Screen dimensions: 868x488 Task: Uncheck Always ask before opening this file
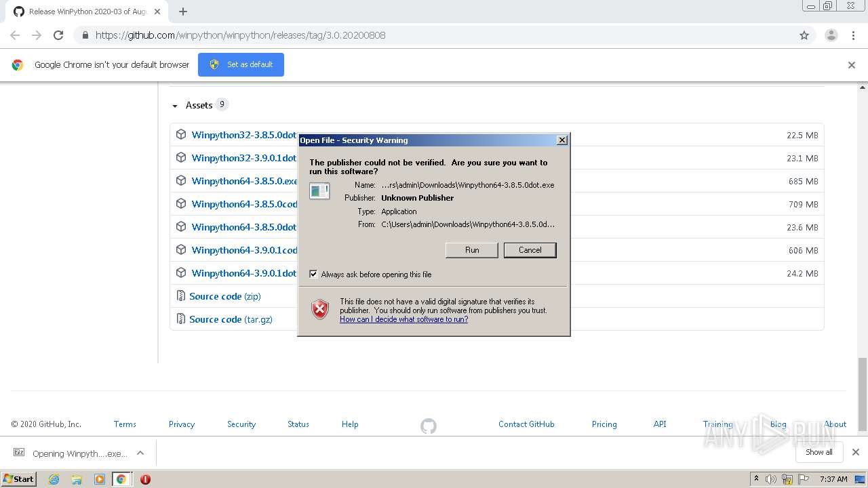click(x=313, y=274)
